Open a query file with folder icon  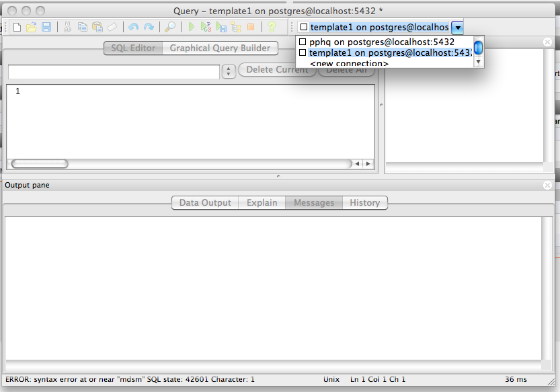(x=32, y=27)
